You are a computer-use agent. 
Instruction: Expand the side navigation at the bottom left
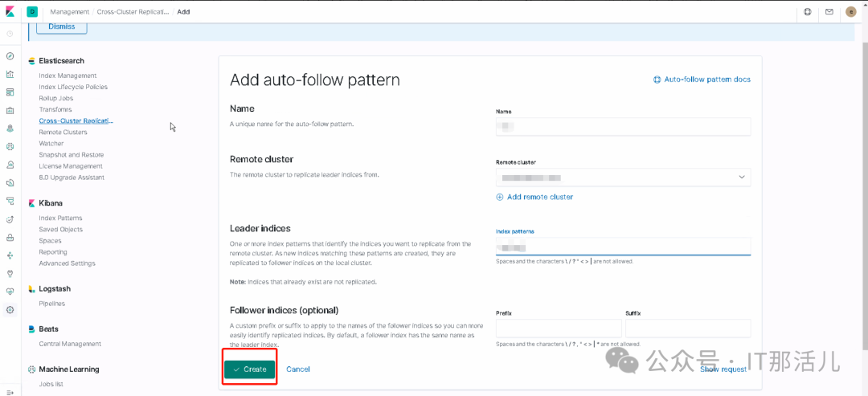(x=10, y=391)
